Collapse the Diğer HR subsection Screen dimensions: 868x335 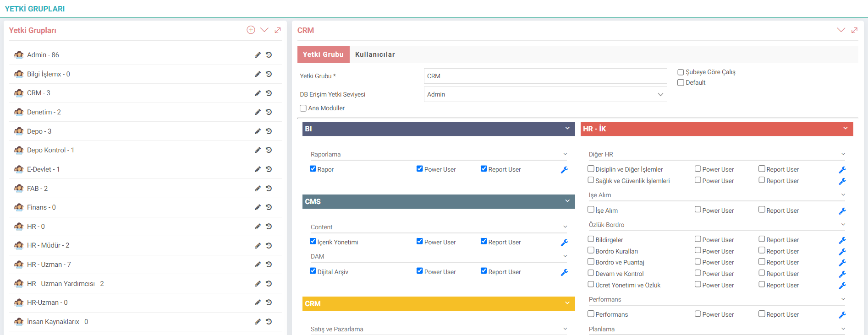(843, 154)
